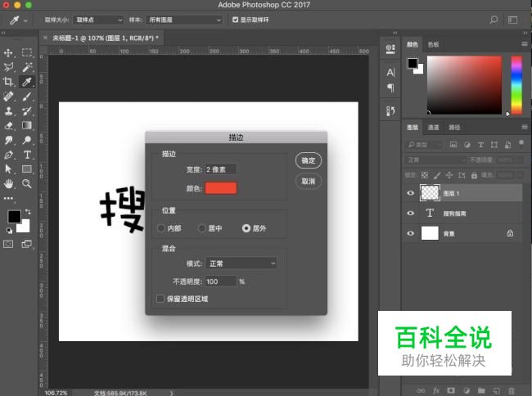This screenshot has width=532, height=396.
Task: Switch to the 颜色 tab
Action: pyautogui.click(x=413, y=44)
